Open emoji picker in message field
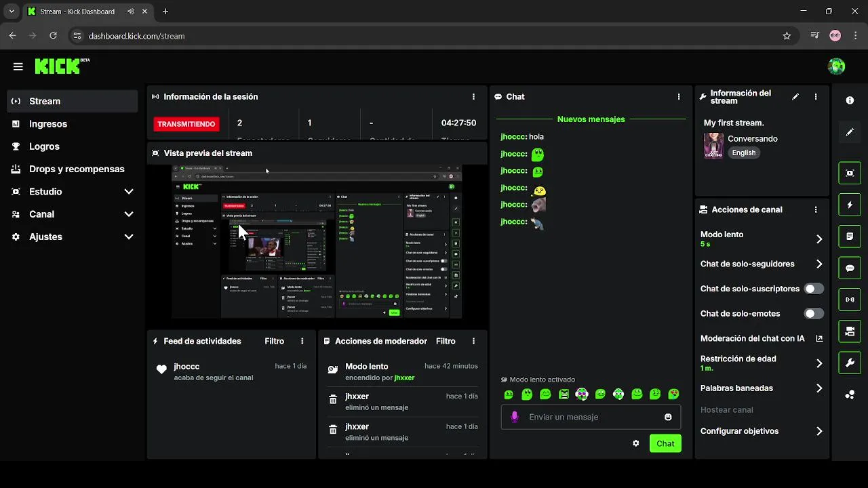 tap(668, 417)
